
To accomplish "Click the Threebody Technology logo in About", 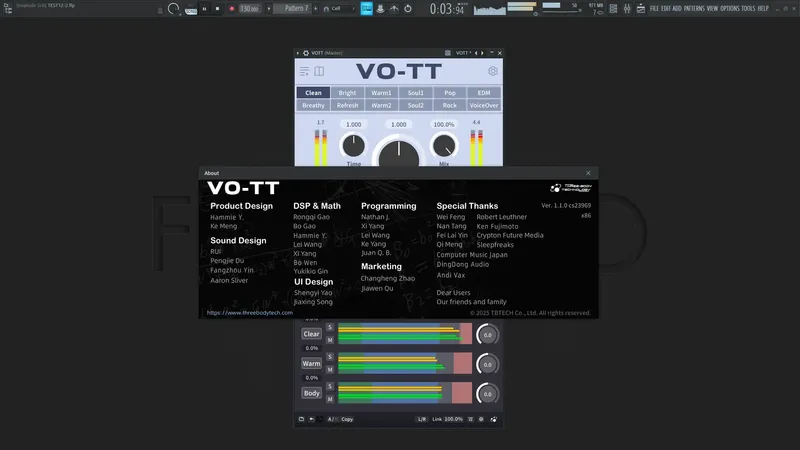I will [x=570, y=188].
